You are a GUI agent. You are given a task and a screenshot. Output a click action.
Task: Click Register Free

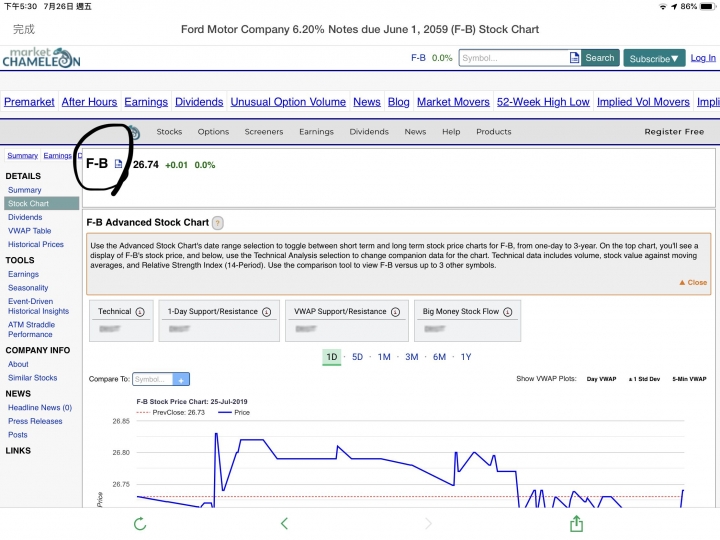pyautogui.click(x=674, y=132)
